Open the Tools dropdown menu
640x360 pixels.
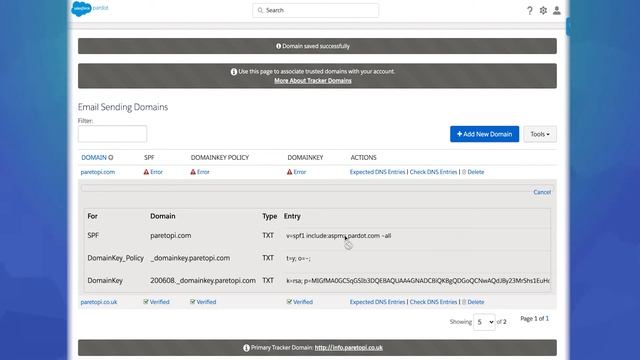tap(540, 134)
